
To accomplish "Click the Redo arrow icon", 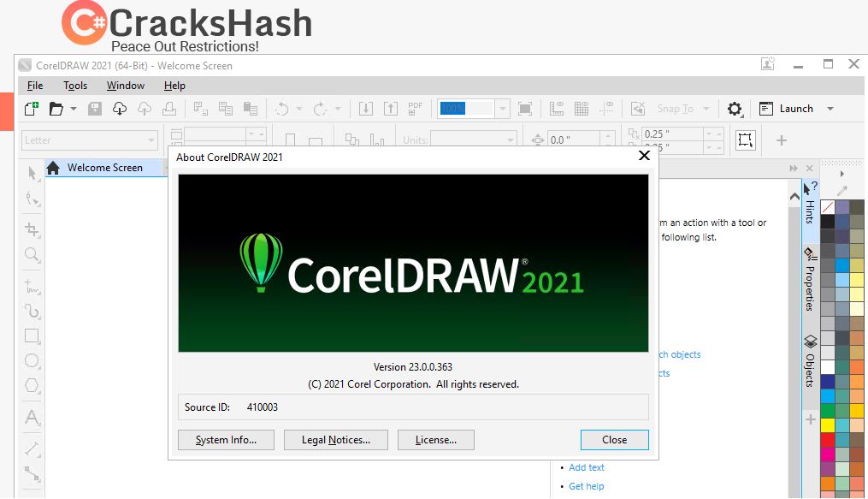I will pyautogui.click(x=320, y=109).
